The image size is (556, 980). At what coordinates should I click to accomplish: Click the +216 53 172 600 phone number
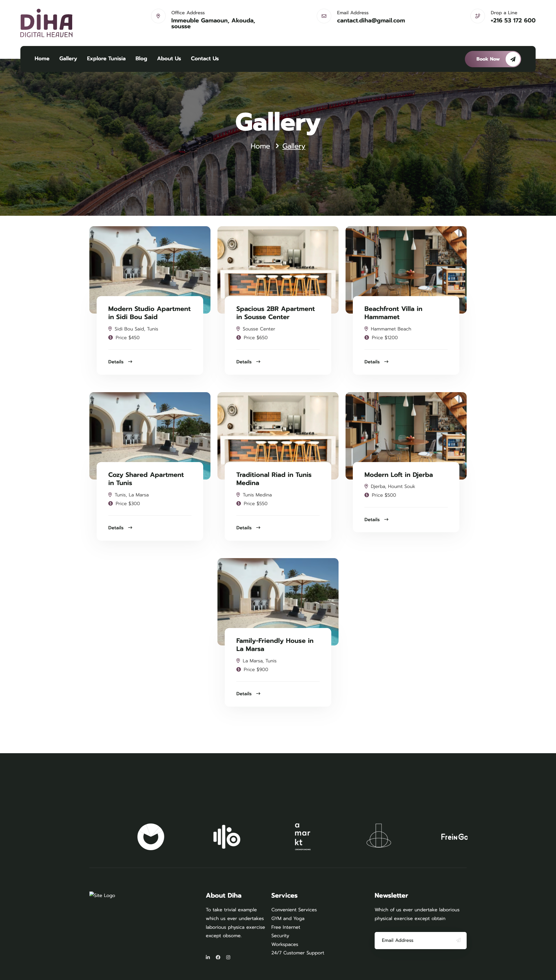513,20
